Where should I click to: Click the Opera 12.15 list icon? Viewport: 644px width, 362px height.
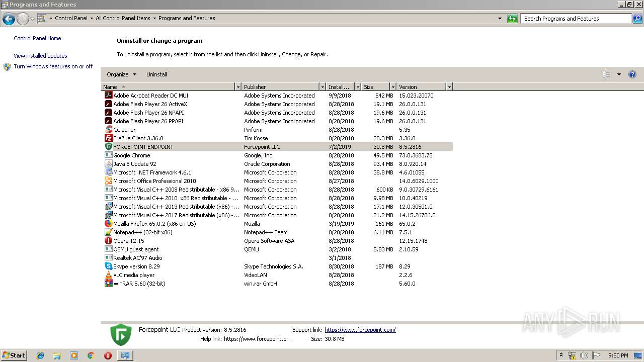(x=108, y=240)
